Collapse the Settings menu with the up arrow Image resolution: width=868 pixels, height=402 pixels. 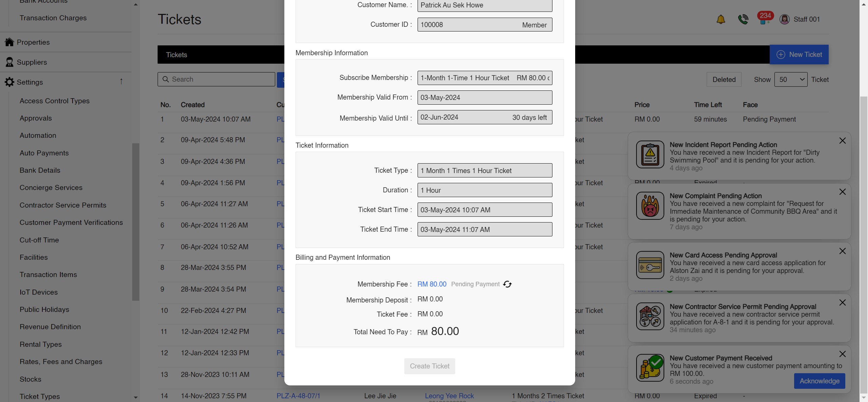[x=121, y=82]
